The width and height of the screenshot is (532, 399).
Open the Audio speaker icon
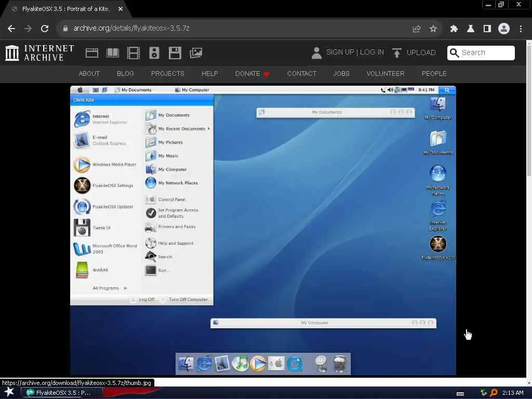point(154,53)
